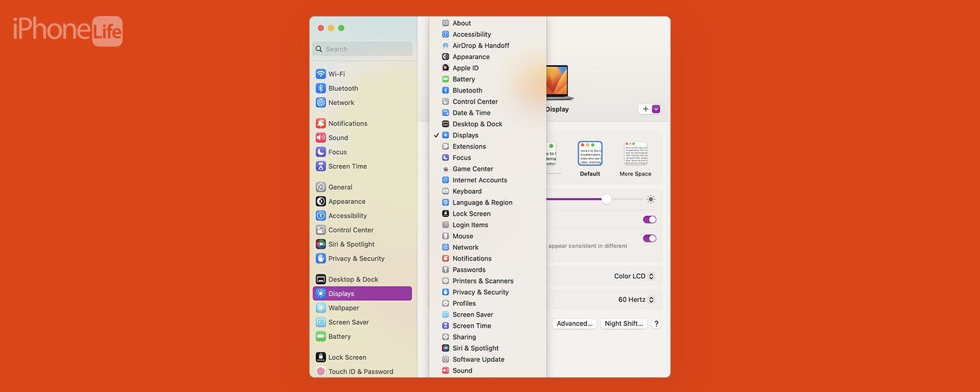Select the Focus moon icon in the sidebar
This screenshot has width=980, height=392.
tap(321, 152)
